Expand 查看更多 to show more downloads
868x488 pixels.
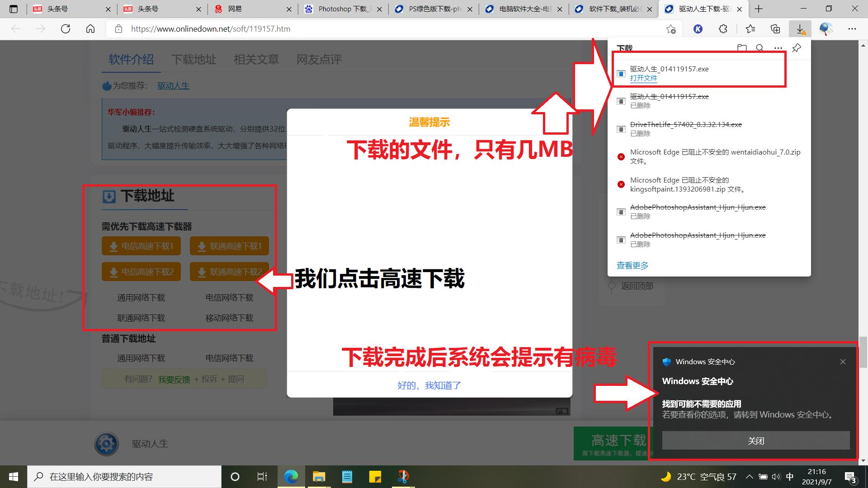(x=632, y=265)
